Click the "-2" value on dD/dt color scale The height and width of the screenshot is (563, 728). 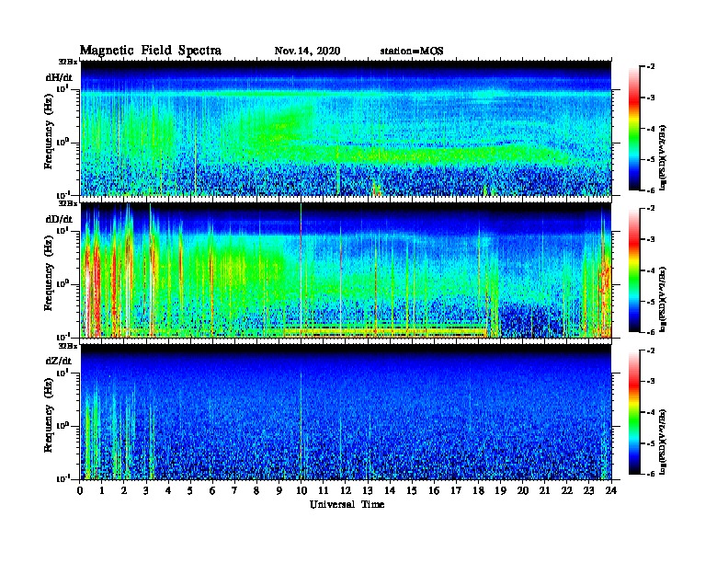[x=651, y=209]
